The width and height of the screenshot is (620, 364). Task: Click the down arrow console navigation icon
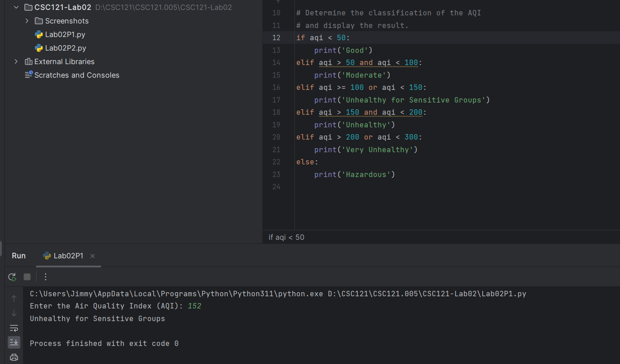pyautogui.click(x=14, y=313)
